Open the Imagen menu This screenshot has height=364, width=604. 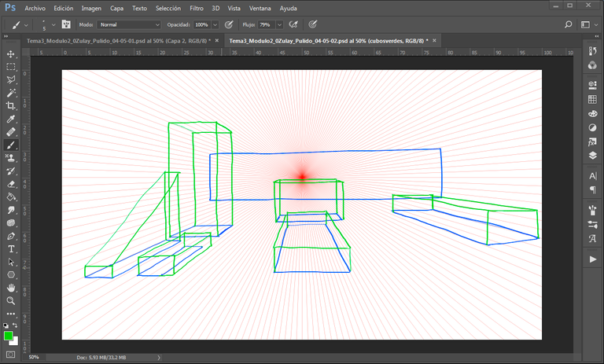click(x=91, y=8)
